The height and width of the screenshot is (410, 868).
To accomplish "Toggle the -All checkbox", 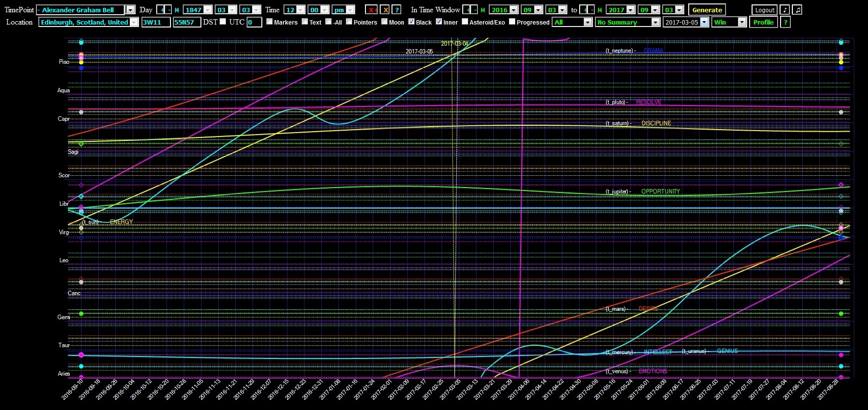I will click(x=328, y=21).
